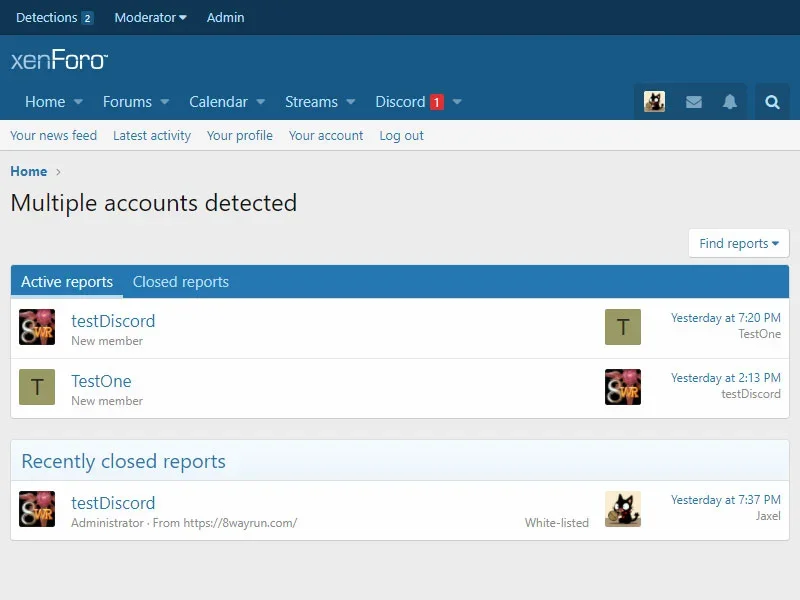Screen dimensions: 800x600
Task: Click Jaxel's cat avatar in closed reports
Action: click(x=622, y=510)
